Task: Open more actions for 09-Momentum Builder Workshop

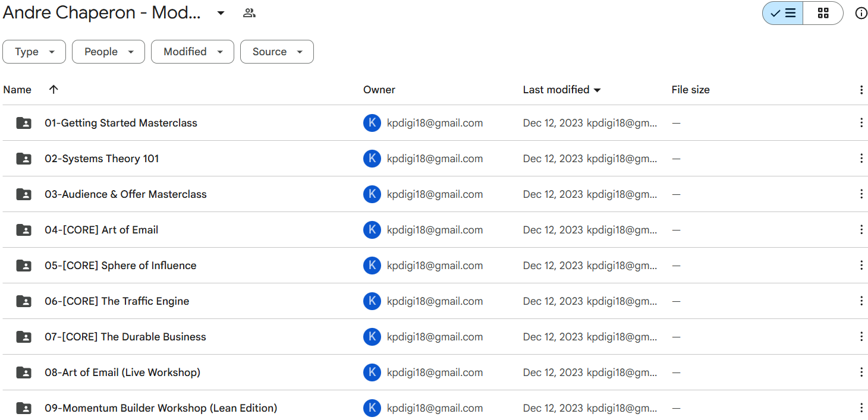Action: point(861,408)
